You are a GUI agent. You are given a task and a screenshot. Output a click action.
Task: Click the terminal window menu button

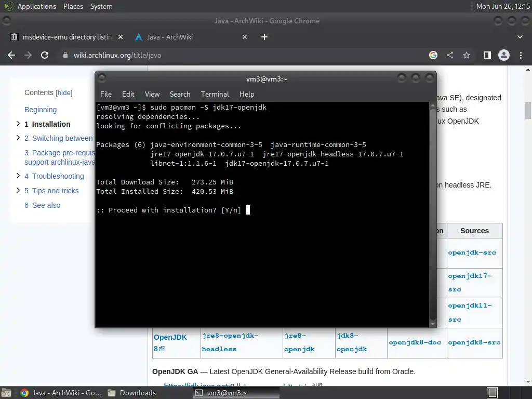coord(102,78)
